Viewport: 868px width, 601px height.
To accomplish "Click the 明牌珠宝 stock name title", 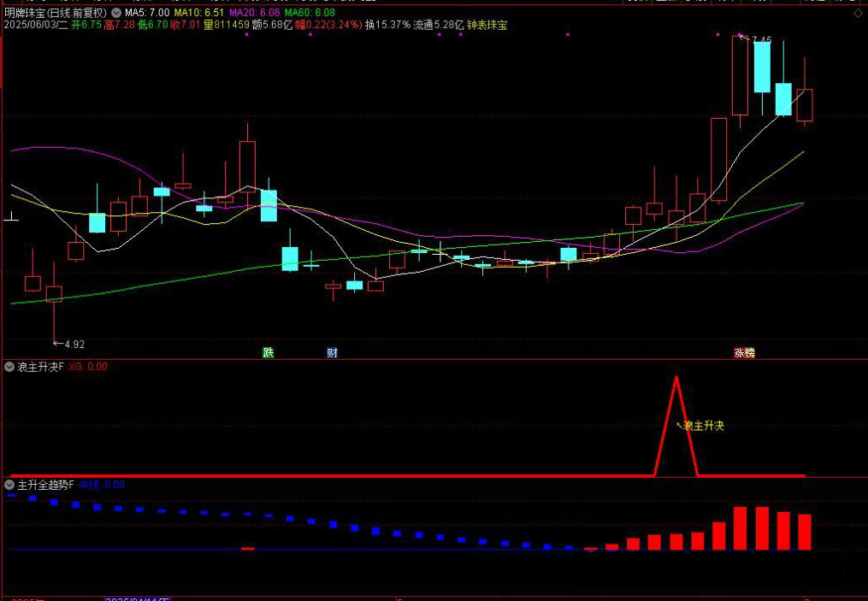I will click(x=25, y=14).
